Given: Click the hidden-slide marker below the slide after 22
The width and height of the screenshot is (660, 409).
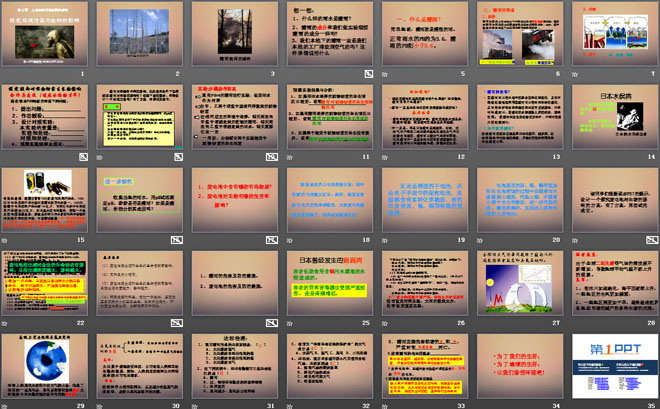Looking at the screenshot, I should pos(177,323).
